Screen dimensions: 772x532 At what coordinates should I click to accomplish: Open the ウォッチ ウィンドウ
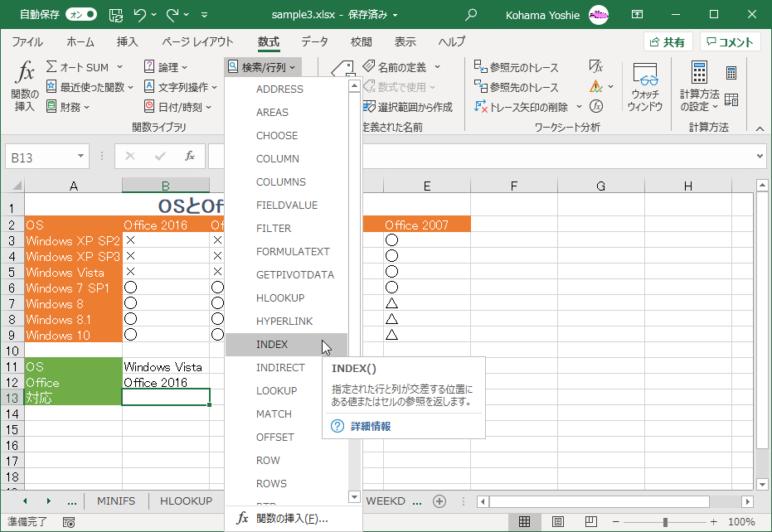[x=645, y=87]
